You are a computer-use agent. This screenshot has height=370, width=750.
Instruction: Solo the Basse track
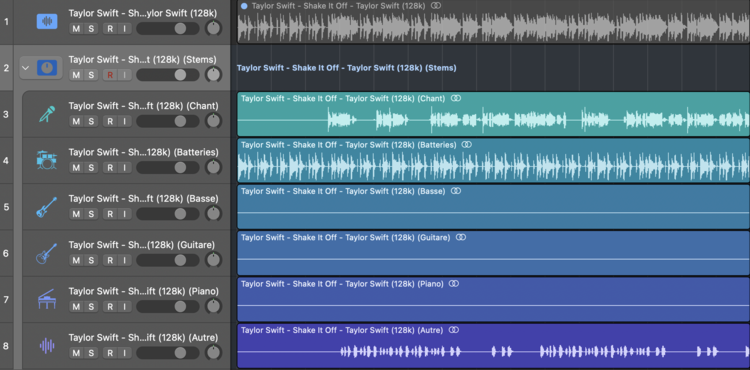(x=91, y=214)
